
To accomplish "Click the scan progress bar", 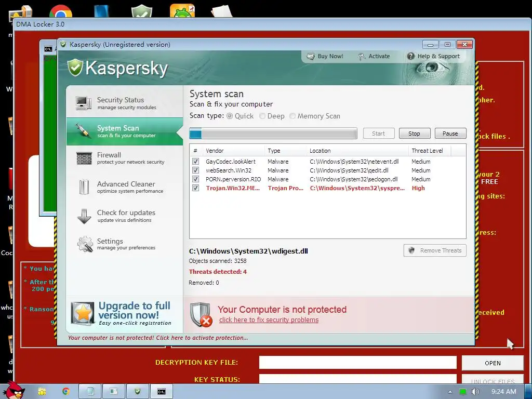I will pos(273,134).
